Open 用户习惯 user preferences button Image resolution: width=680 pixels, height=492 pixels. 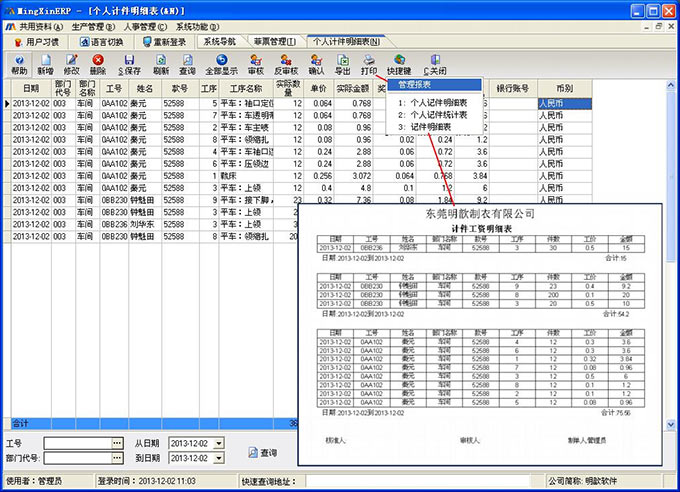pos(36,42)
